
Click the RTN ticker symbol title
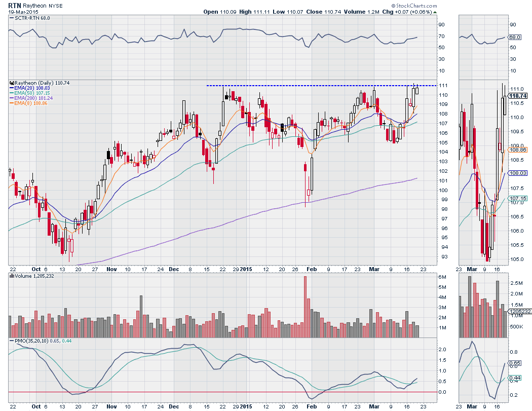15,6
